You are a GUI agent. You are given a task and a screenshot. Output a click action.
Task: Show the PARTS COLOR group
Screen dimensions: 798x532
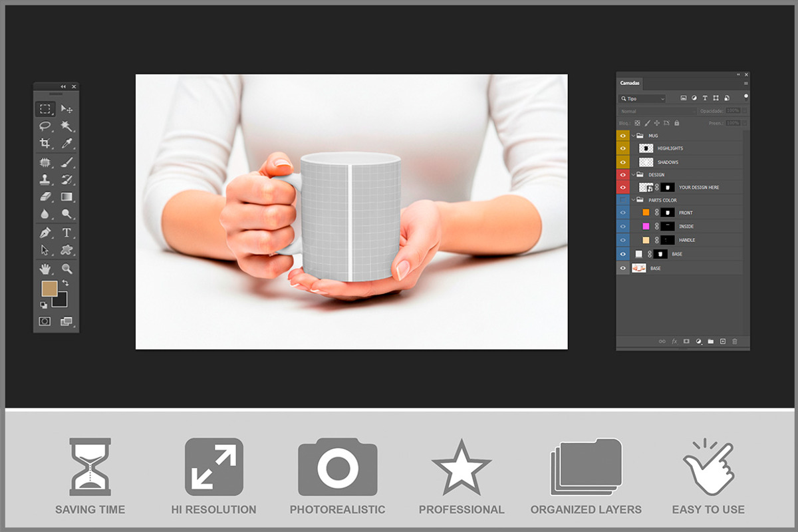click(x=623, y=200)
